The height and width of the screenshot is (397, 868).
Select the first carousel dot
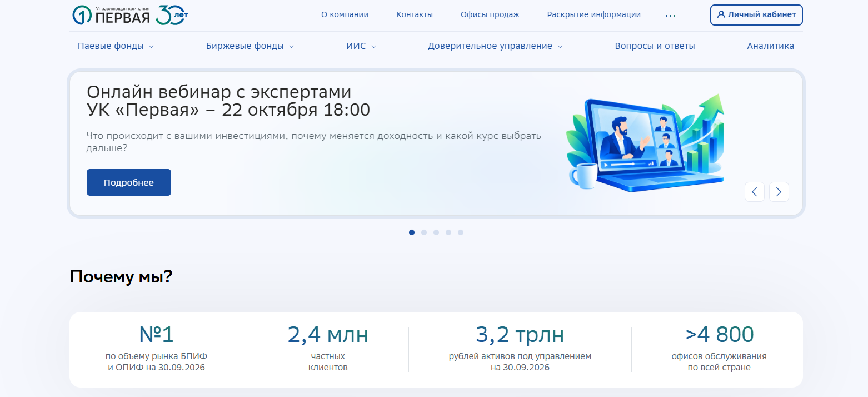(412, 232)
